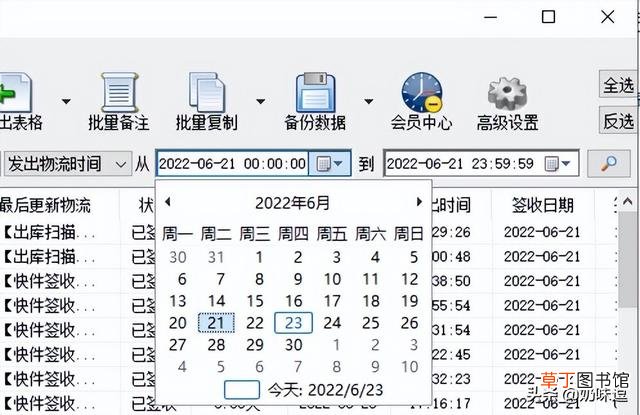Click the magnifier search button
640x415 pixels.
point(609,164)
